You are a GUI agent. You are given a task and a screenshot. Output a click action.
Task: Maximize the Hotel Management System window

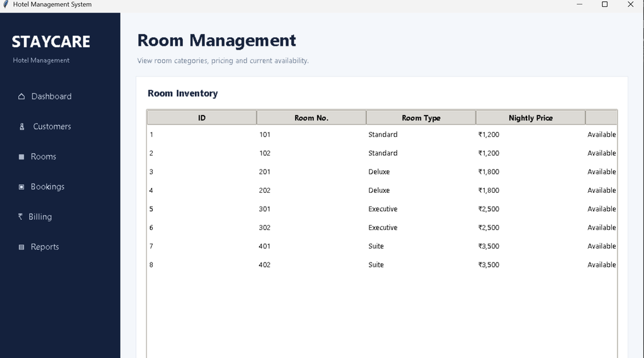point(604,4)
